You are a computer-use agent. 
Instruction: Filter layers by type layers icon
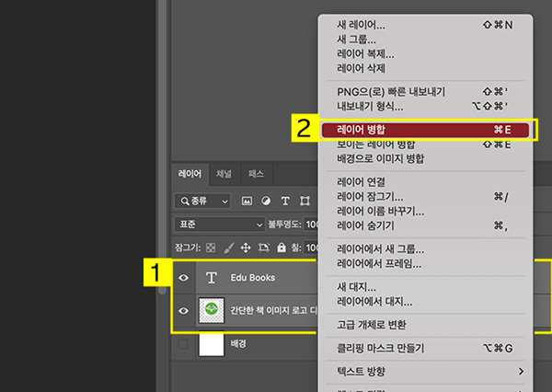click(285, 202)
